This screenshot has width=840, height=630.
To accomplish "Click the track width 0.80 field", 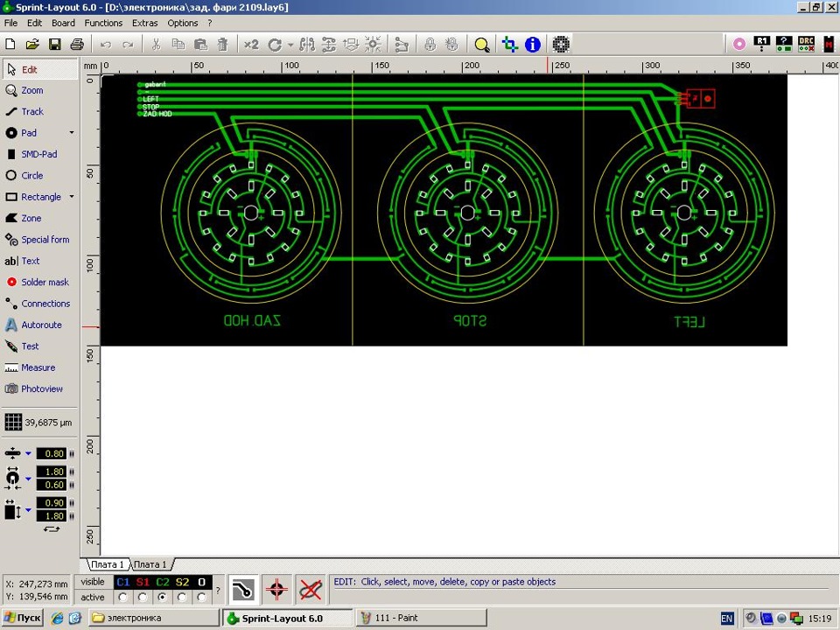I will tap(52, 454).
